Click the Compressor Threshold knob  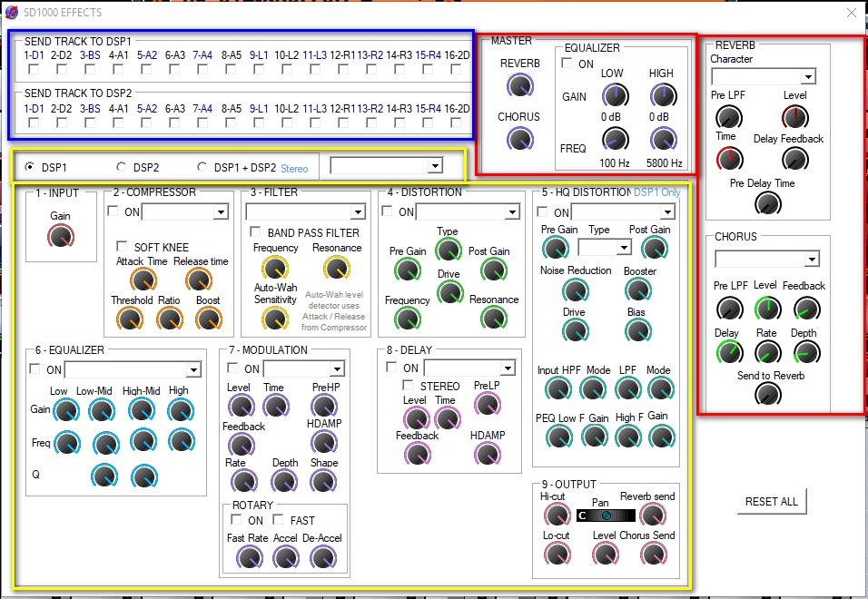[x=130, y=319]
